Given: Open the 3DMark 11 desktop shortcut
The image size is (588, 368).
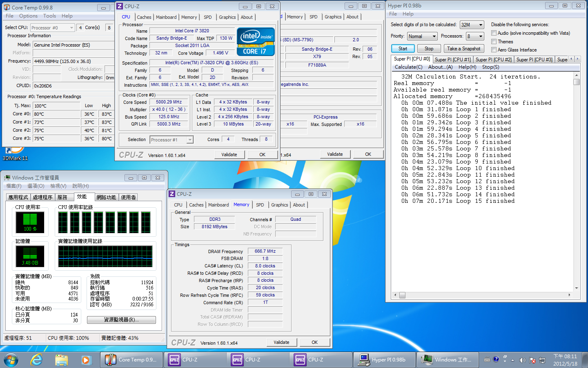Looking at the screenshot, I should 15,155.
